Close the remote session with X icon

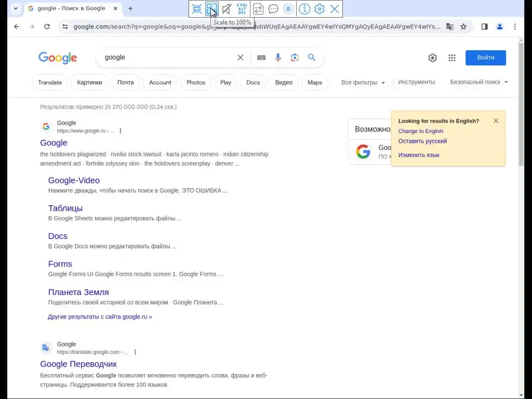[335, 9]
